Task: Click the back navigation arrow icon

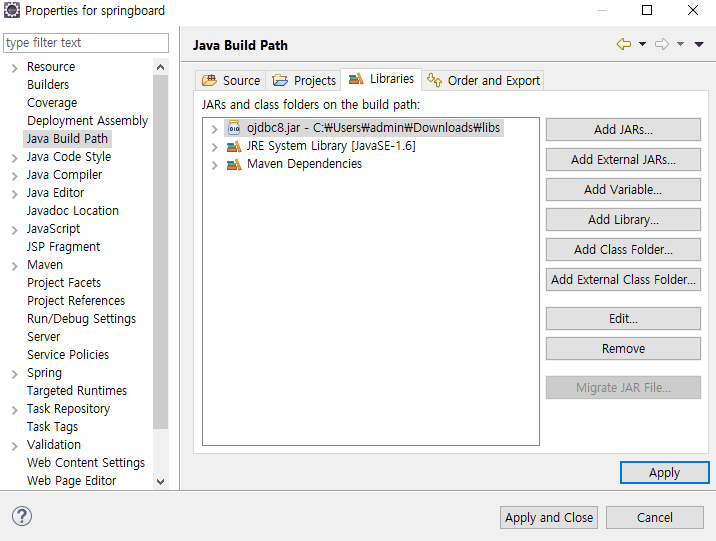Action: [624, 44]
